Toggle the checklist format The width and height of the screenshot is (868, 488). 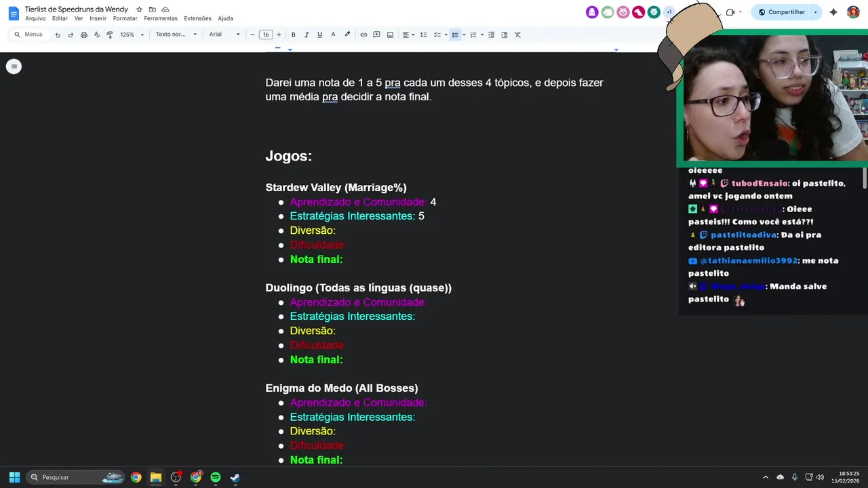[437, 35]
